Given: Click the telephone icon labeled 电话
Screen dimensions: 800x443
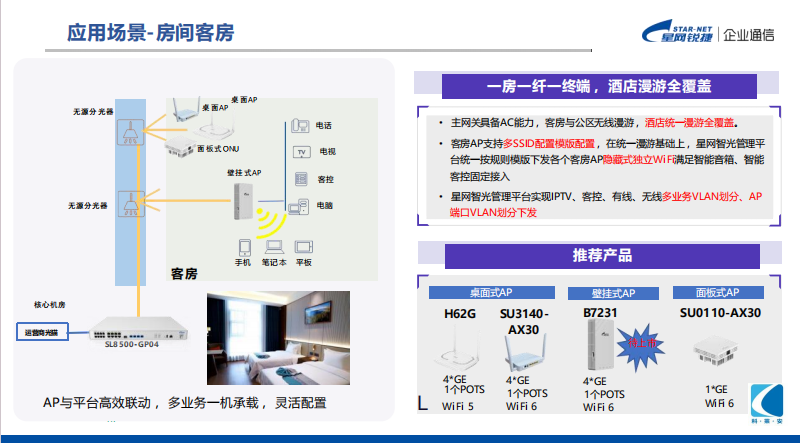Looking at the screenshot, I should coord(298,126).
